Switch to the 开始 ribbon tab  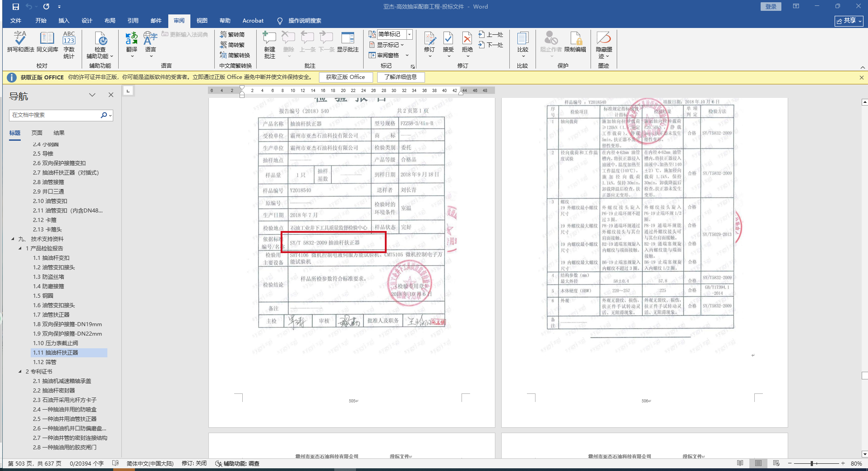(x=41, y=21)
